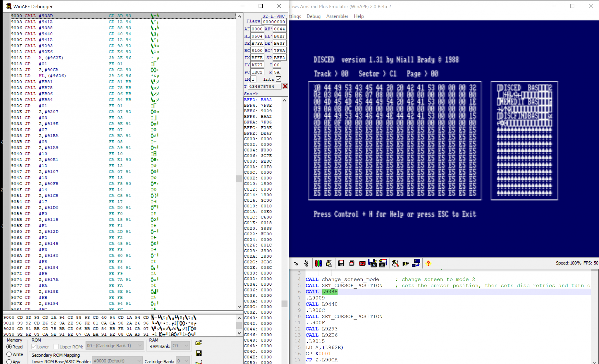Click the cassette tape control icon
Image resolution: width=599 pixels, height=364 pixels.
(362, 263)
